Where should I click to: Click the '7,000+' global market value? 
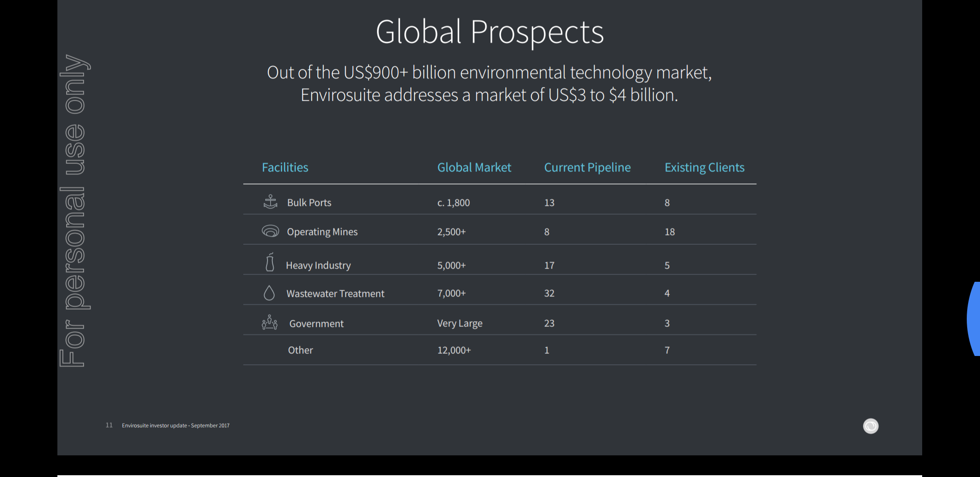(x=451, y=293)
